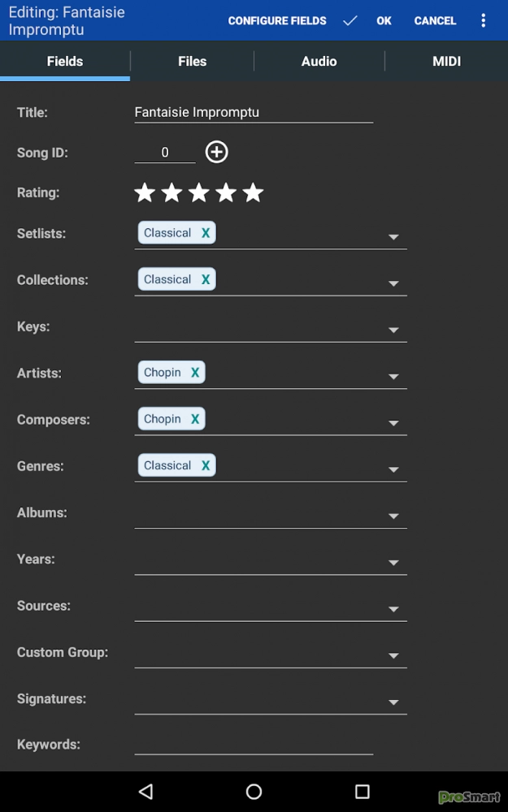Remove Chopin tag from Artists
508x812 pixels.
[195, 373]
